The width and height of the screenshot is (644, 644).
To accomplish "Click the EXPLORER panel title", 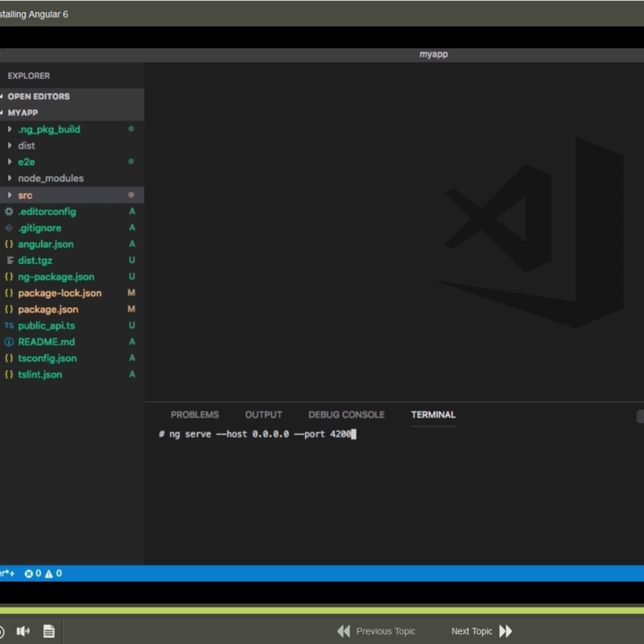I will pos(29,76).
